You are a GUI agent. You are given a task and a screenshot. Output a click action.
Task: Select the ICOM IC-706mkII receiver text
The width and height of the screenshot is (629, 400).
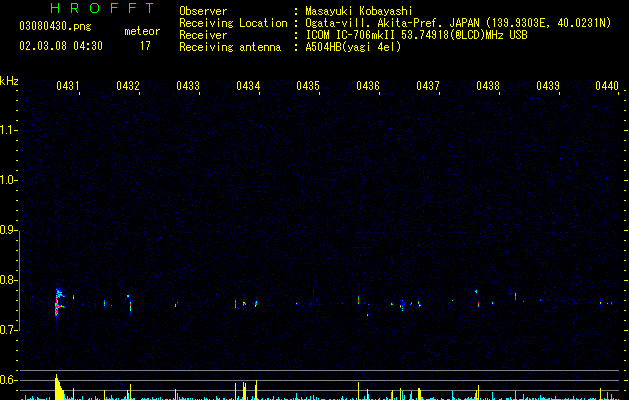pyautogui.click(x=416, y=35)
